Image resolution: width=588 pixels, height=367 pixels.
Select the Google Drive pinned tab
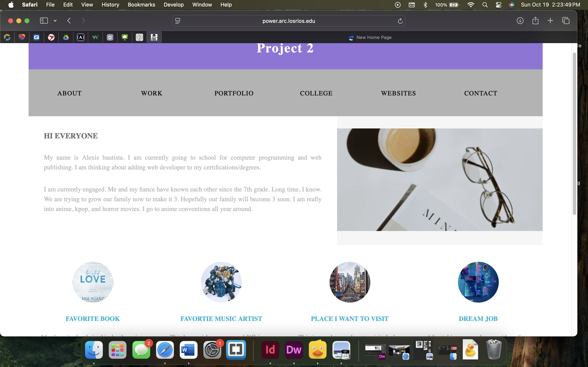tap(66, 37)
